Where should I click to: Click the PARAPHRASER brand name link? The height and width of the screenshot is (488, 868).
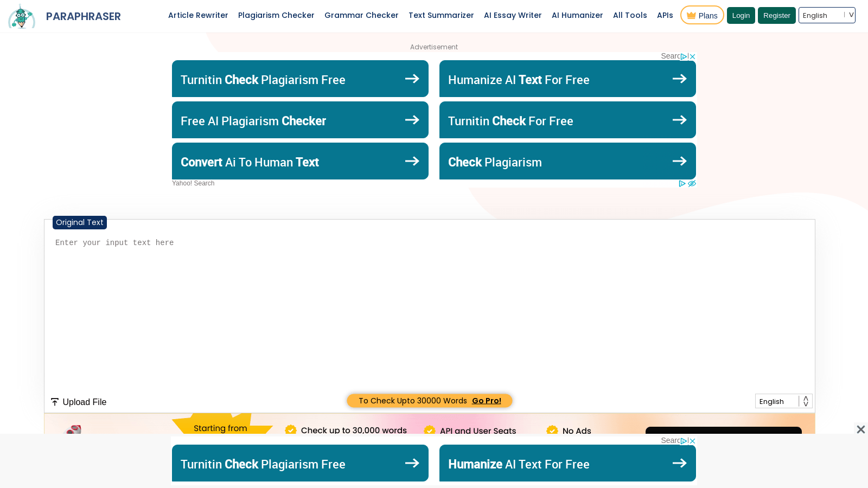tap(84, 16)
